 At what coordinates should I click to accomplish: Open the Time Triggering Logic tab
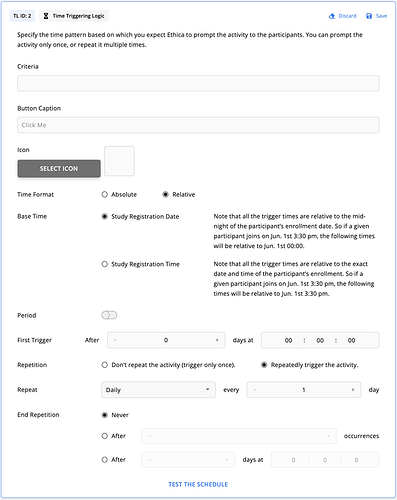tap(74, 16)
